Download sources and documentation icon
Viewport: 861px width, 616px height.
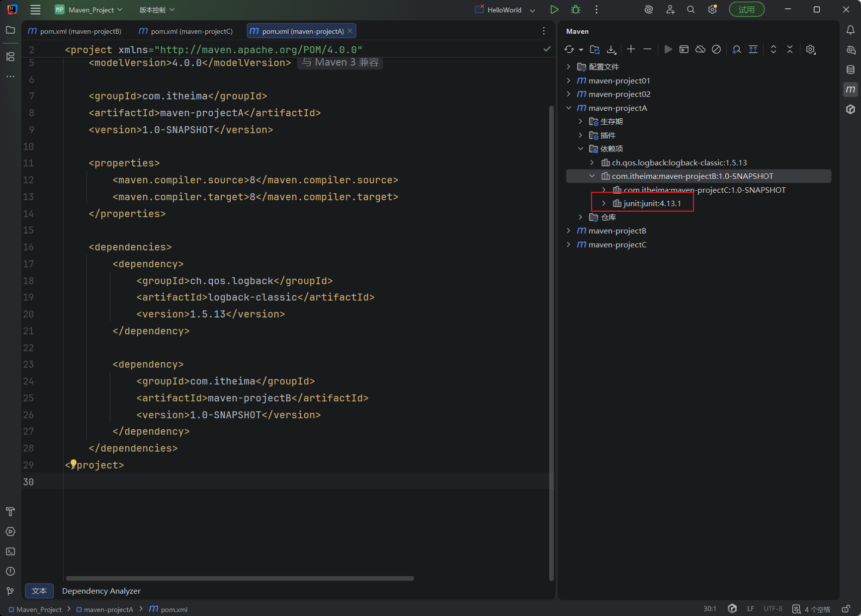611,49
